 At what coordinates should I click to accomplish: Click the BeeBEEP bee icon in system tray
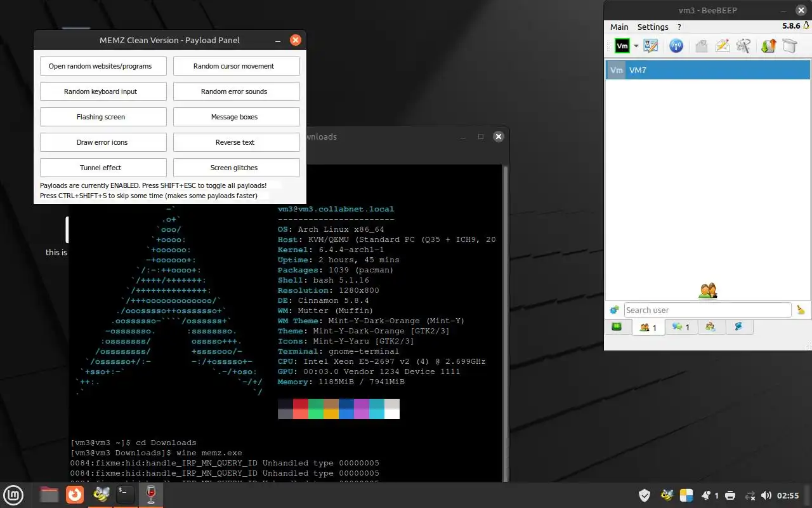click(x=666, y=495)
